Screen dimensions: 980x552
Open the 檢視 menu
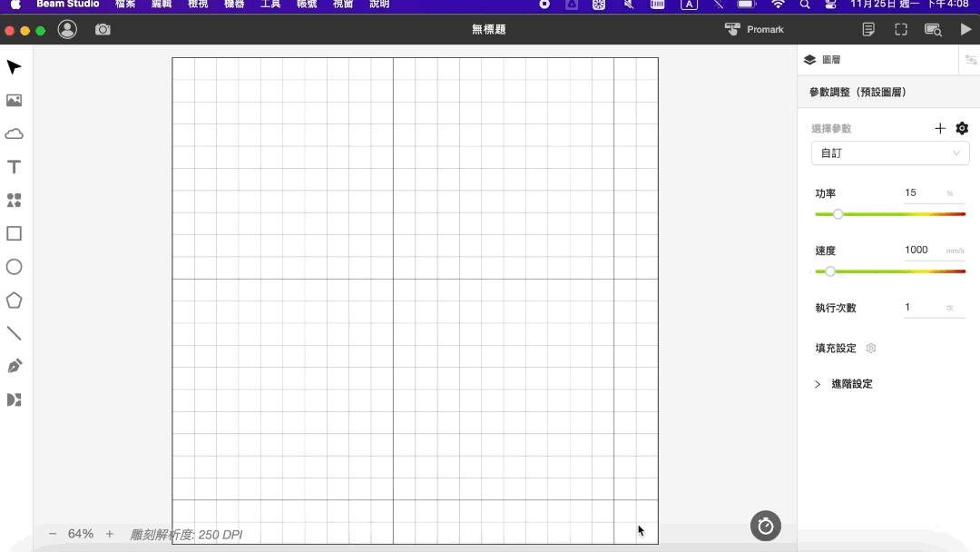tap(198, 4)
